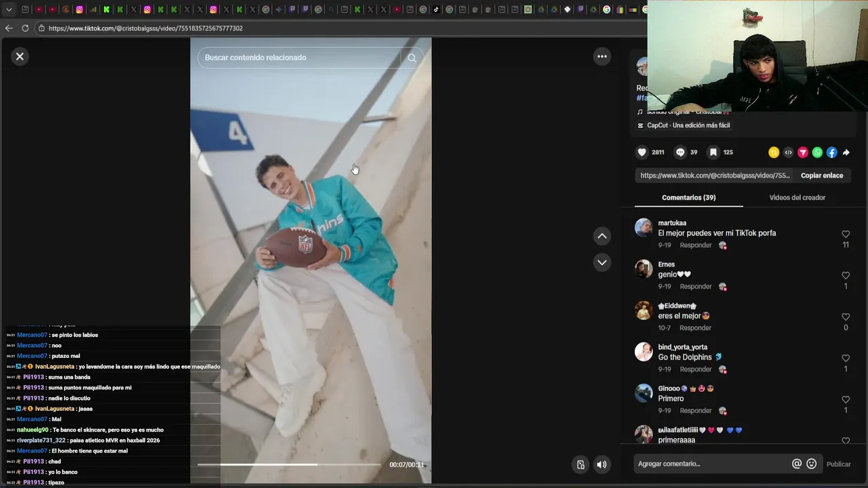Screen dimensions: 868x488
Task: Click the yellow repost icon
Action: pyautogui.click(x=774, y=152)
